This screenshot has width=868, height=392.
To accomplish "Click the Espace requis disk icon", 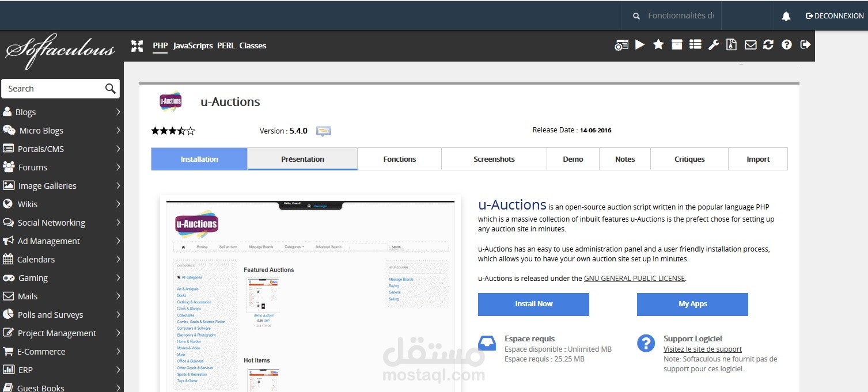I will point(487,344).
